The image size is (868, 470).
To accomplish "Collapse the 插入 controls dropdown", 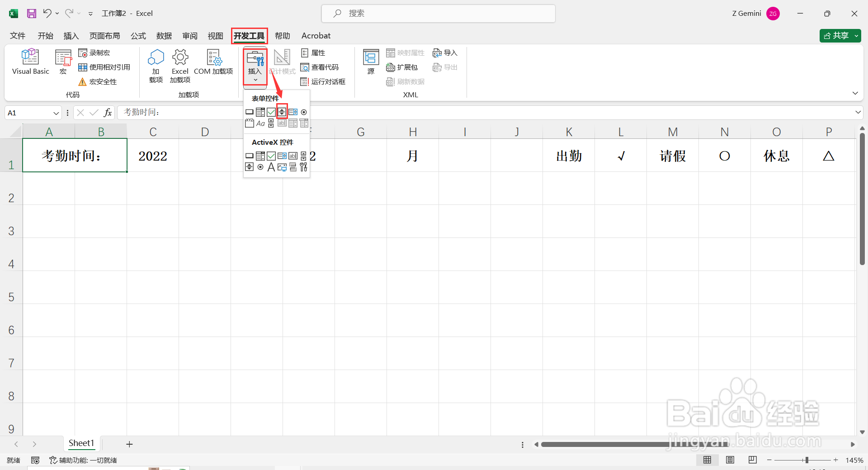I will click(255, 66).
